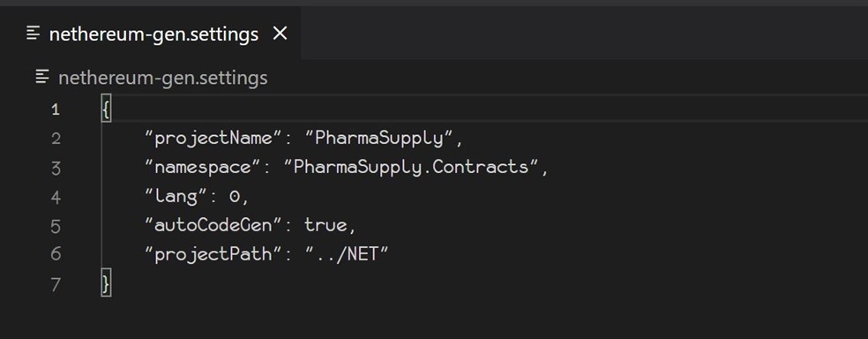Place cursor on the closing curly brace
Screen dimensions: 868x339
106,283
